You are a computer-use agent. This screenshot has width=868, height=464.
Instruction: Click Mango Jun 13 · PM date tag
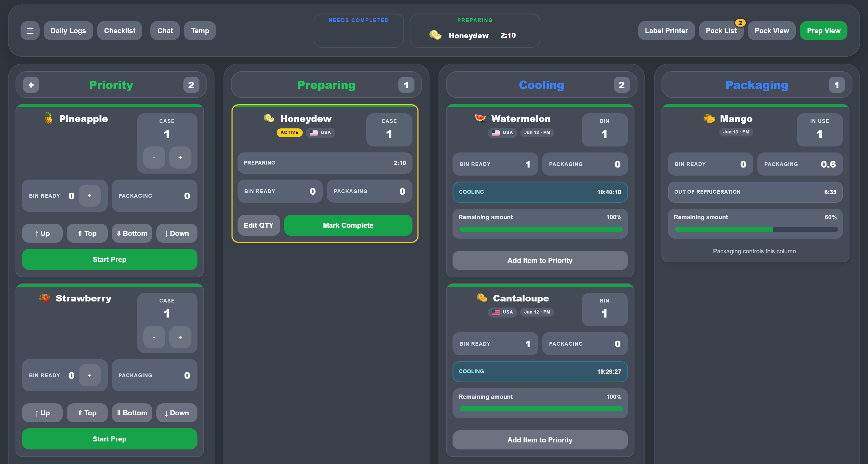(736, 132)
